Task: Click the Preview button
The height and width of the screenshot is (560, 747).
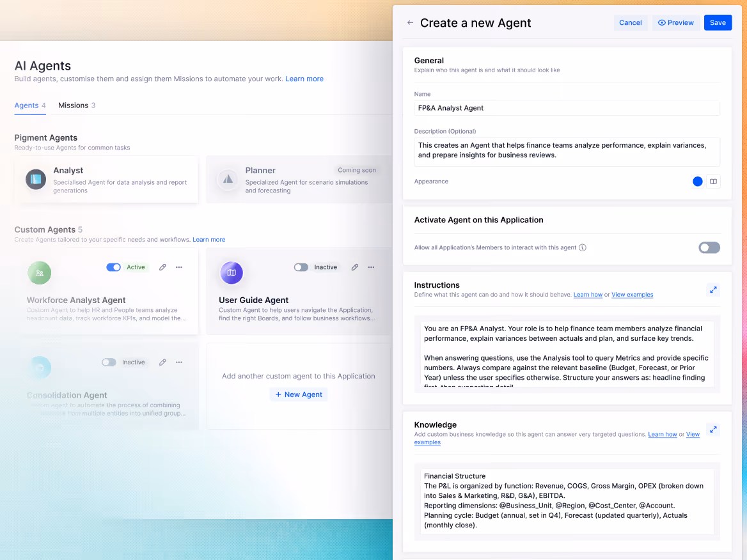Action: pos(675,23)
